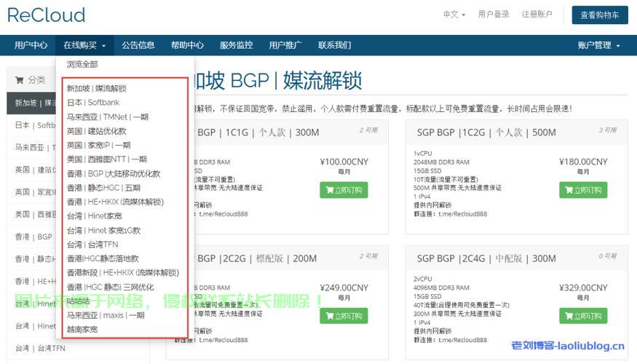The width and height of the screenshot is (637, 364).
Task: Select 马来西亚 | maxis | 一期 menu entry
Action: 106,315
